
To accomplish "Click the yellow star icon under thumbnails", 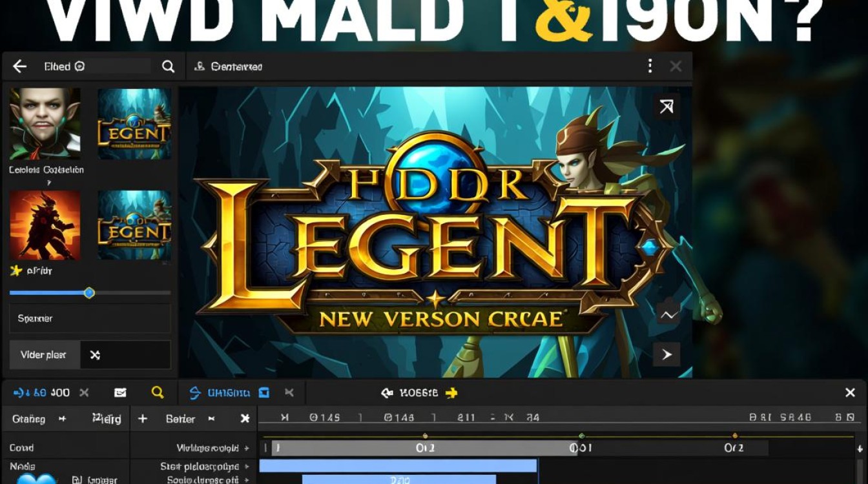I will 16,270.
